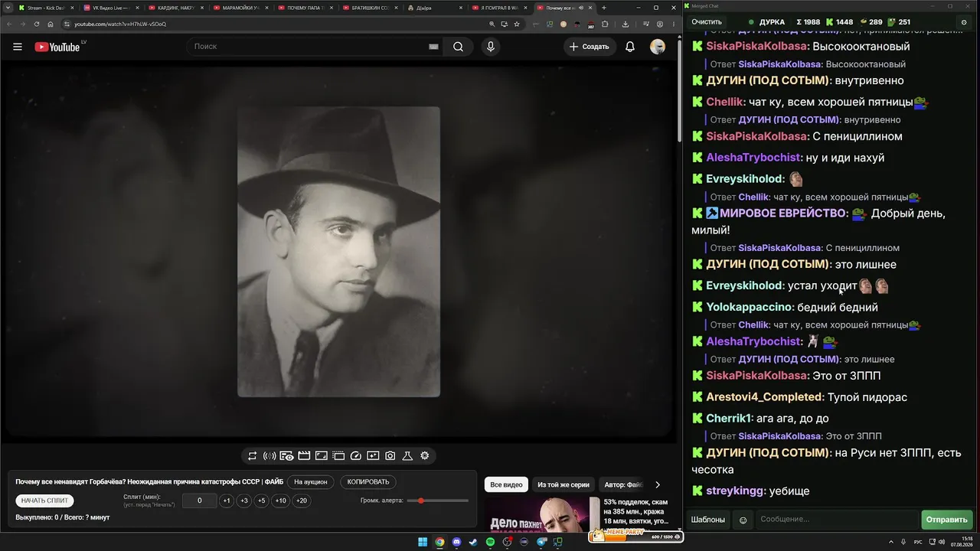Switch to the Stream - Kick Dashboard tab
This screenshot has width=980, height=551.
[x=47, y=8]
